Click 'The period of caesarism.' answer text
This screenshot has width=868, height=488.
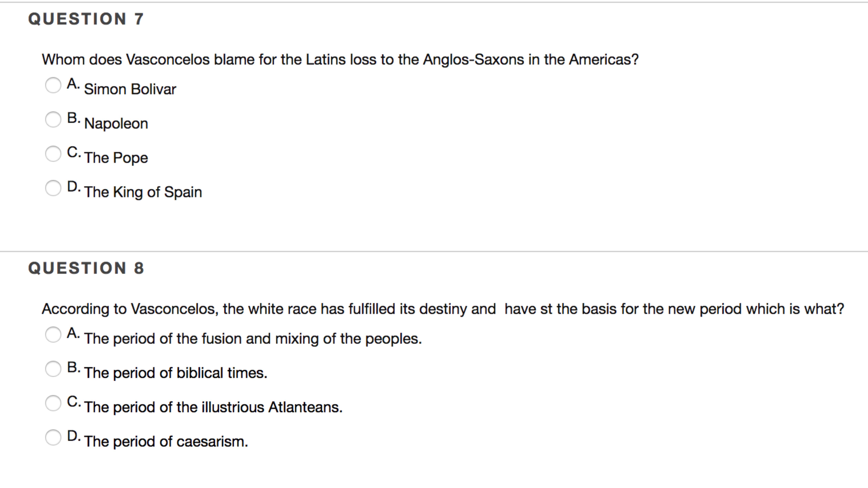pos(166,442)
